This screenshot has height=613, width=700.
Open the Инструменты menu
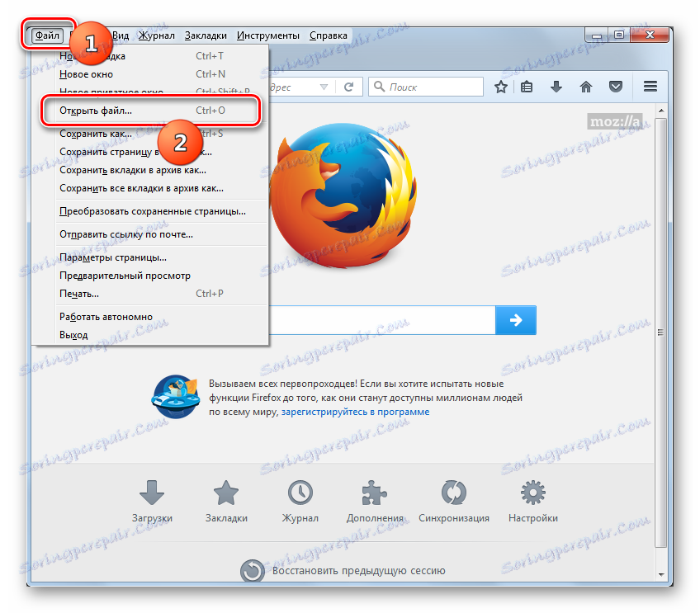point(267,35)
